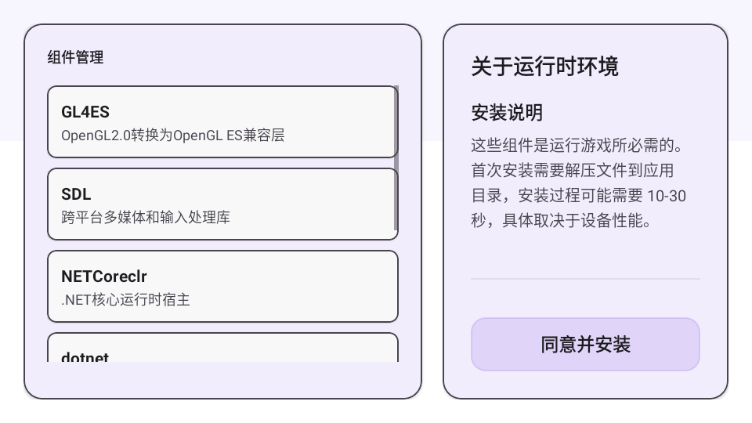Click the 安装说明 heading
This screenshot has width=752, height=423.
coord(507,112)
